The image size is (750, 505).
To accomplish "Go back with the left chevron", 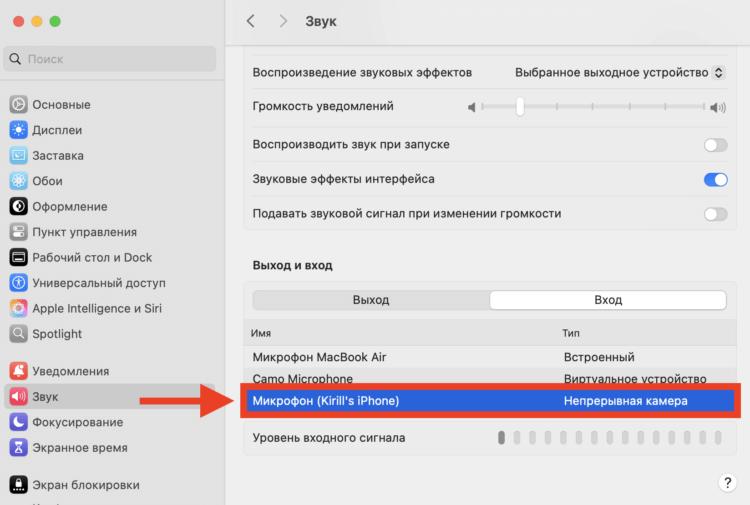I will [250, 21].
